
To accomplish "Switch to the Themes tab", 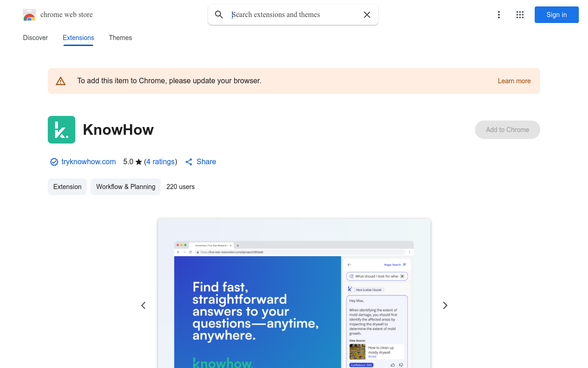I will 120,38.
